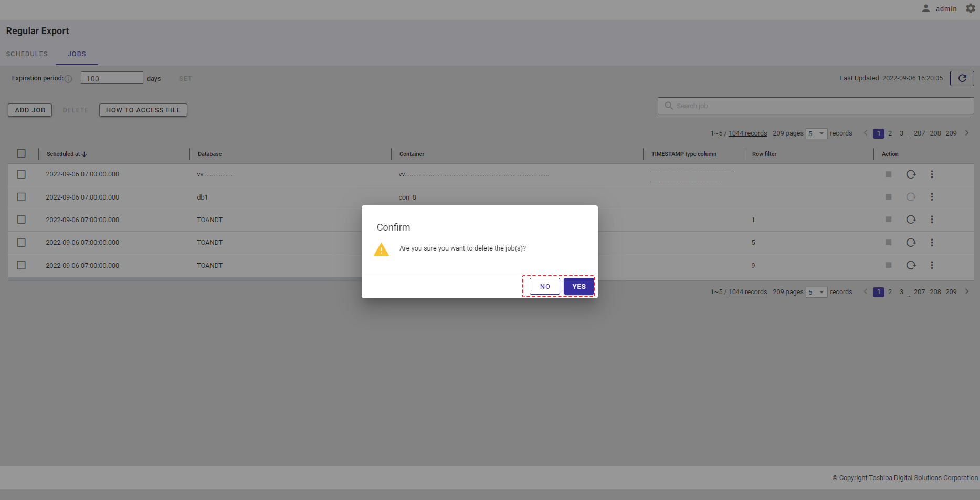Click the admin user icon
Image resolution: width=980 pixels, height=500 pixels.
[926, 8]
